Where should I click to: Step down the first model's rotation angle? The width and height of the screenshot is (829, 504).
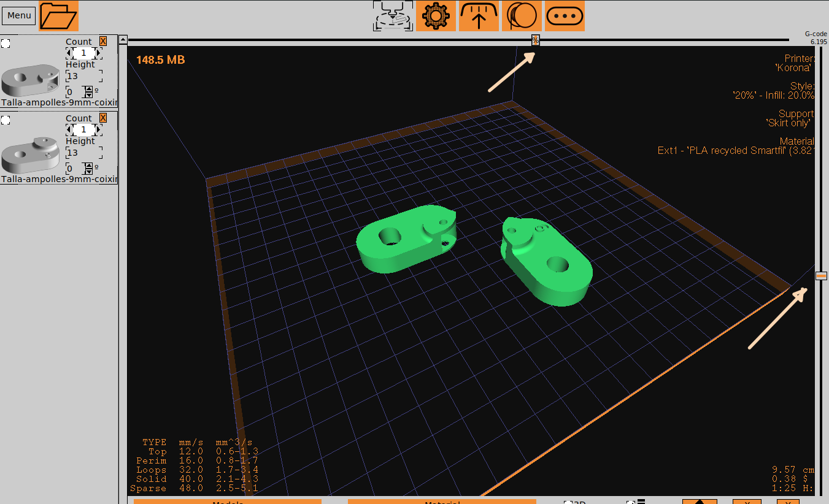[x=88, y=95]
